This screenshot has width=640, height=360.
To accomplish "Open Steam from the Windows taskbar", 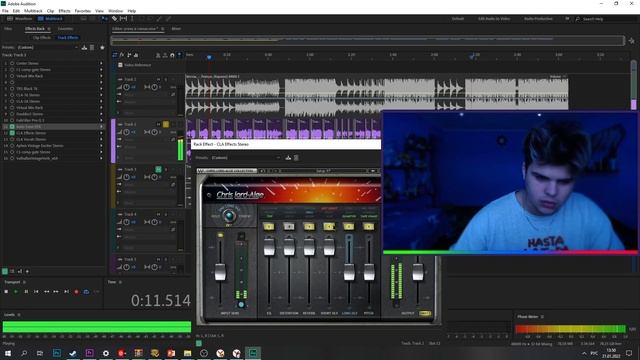I will pyautogui.click(x=73, y=353).
